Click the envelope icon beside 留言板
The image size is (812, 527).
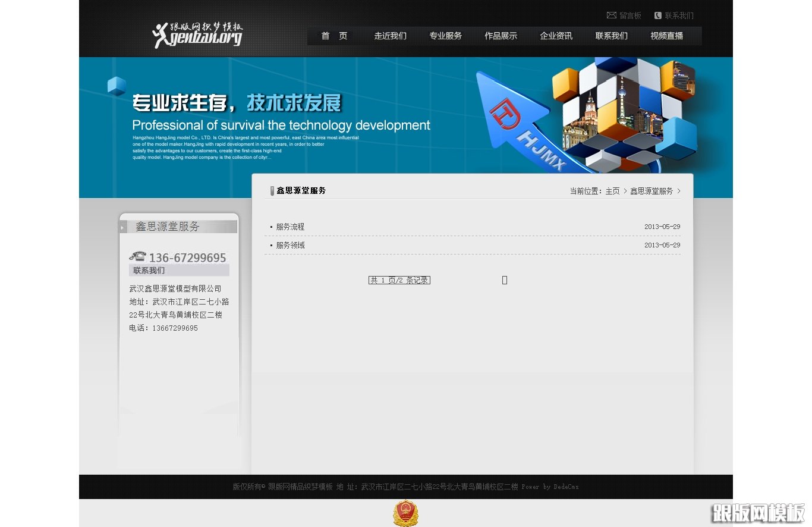(x=611, y=15)
